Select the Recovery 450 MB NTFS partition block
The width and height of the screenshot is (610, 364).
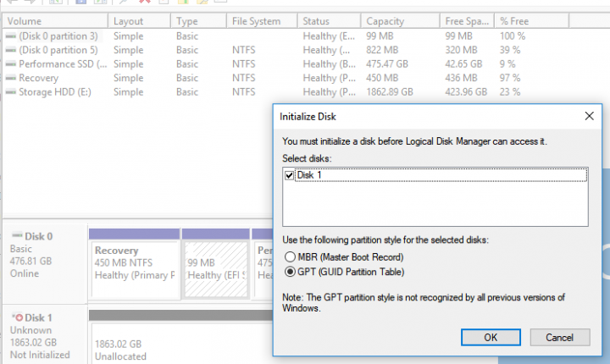click(134, 268)
